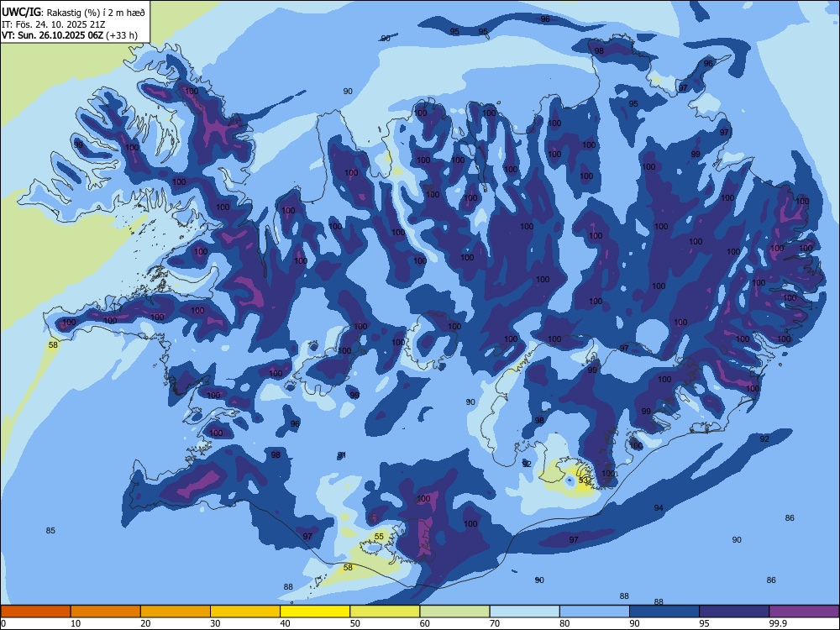Select the orange 10–20 legend color block
This screenshot has width=840, height=630.
106,612
